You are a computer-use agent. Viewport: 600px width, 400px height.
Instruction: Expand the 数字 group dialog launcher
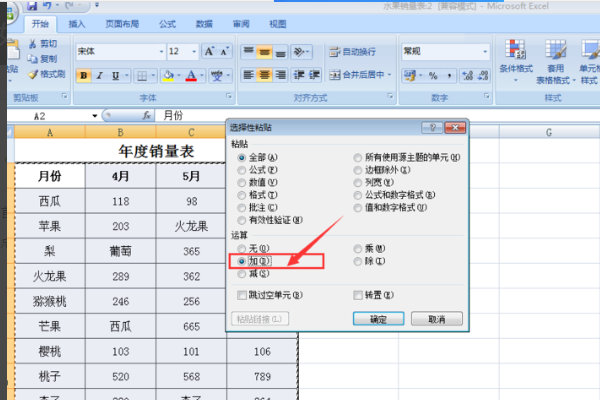tap(486, 96)
